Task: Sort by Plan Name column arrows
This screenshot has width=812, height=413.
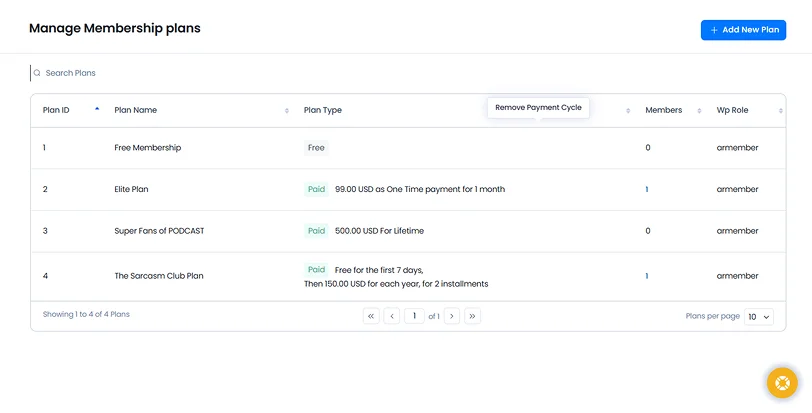Action: [287, 110]
